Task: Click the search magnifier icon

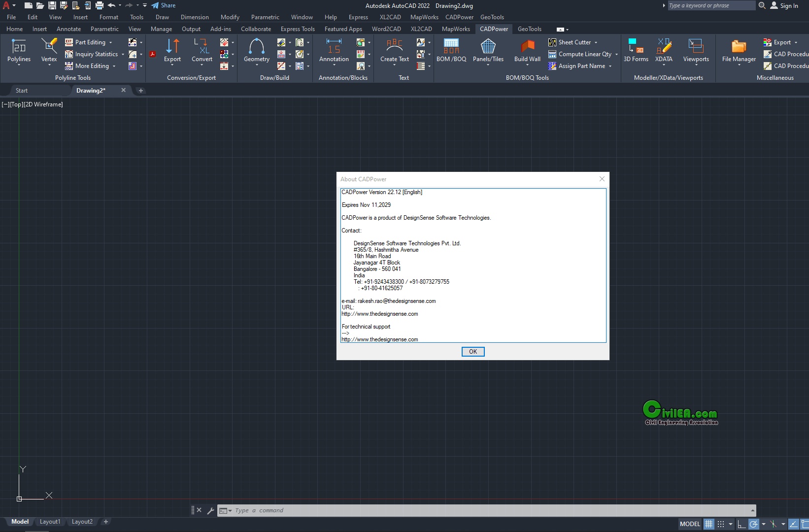Action: 762,5
